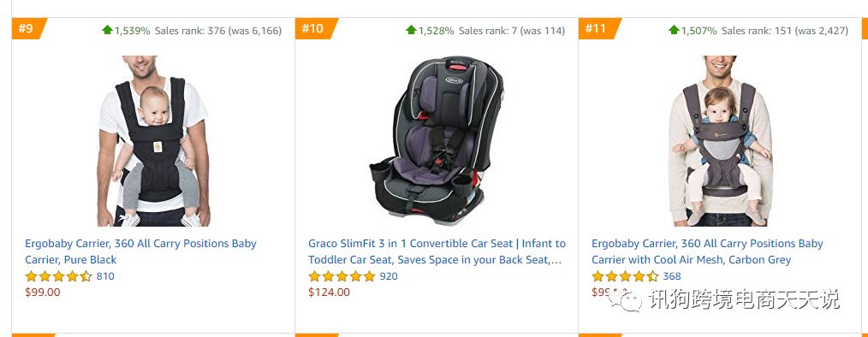The height and width of the screenshot is (337, 868).
Task: Click the orange #9 rank badge
Action: pyautogui.click(x=29, y=28)
